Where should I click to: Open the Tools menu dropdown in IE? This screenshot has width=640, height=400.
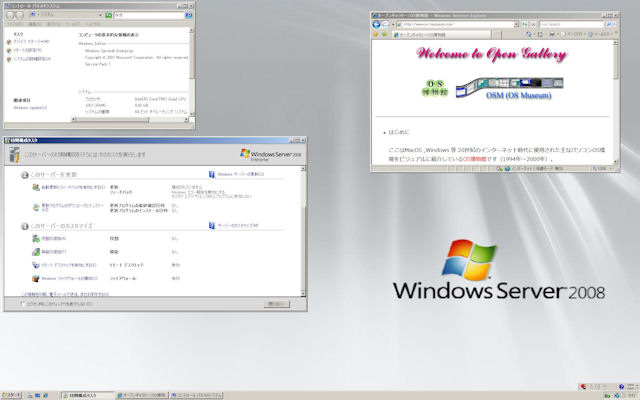click(600, 35)
